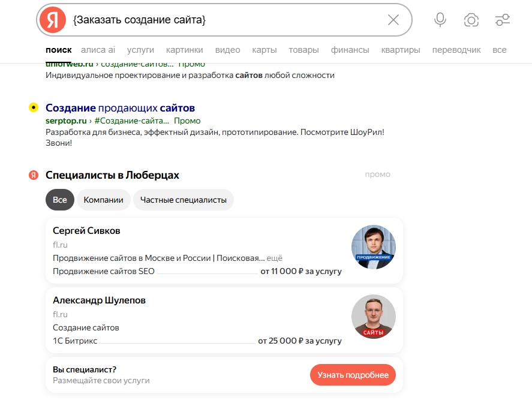Switch to картинки tab

pos(185,50)
